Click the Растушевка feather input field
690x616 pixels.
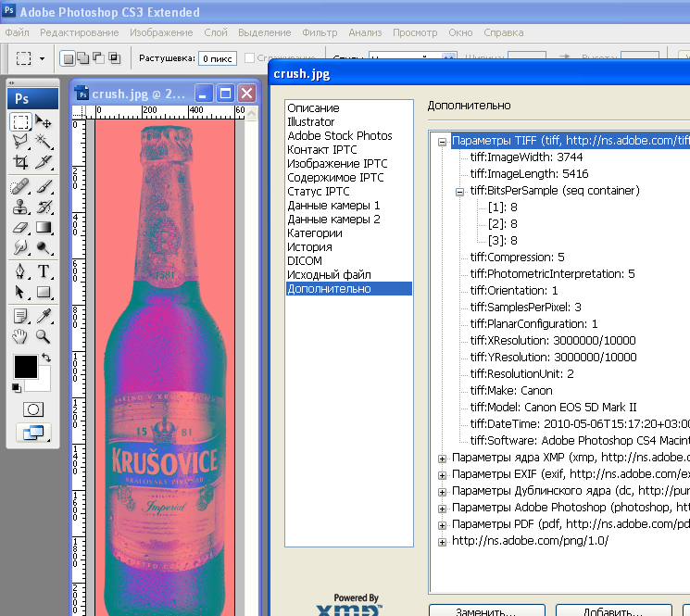click(218, 58)
